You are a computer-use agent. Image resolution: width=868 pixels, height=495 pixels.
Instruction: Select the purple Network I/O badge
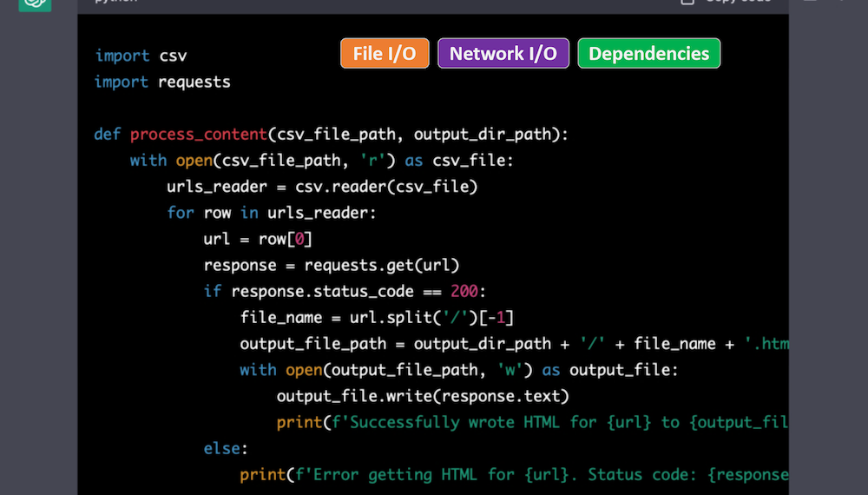[x=503, y=54]
